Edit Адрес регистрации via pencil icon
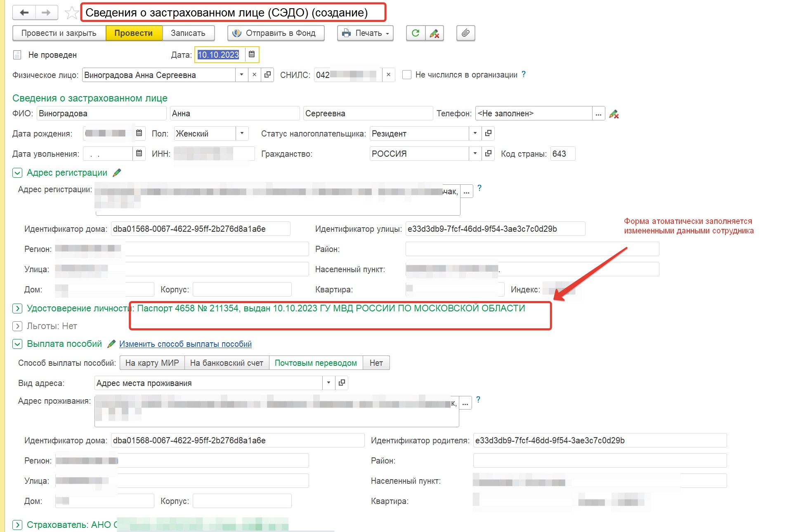Viewport: 810px width, 532px height. (117, 173)
